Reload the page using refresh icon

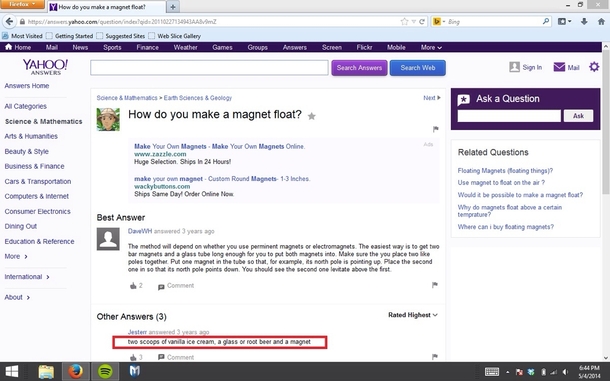click(422, 22)
